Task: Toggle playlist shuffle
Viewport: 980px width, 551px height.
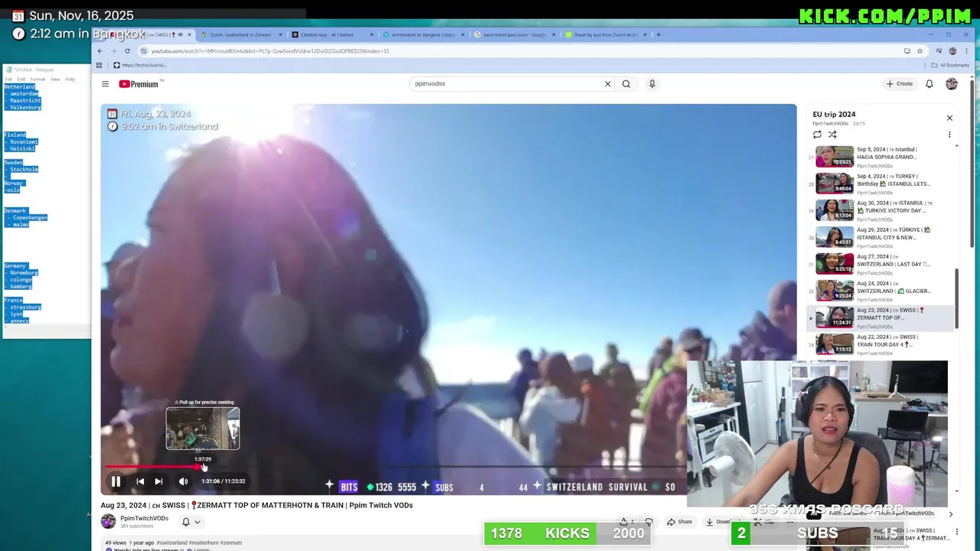Action: [832, 135]
